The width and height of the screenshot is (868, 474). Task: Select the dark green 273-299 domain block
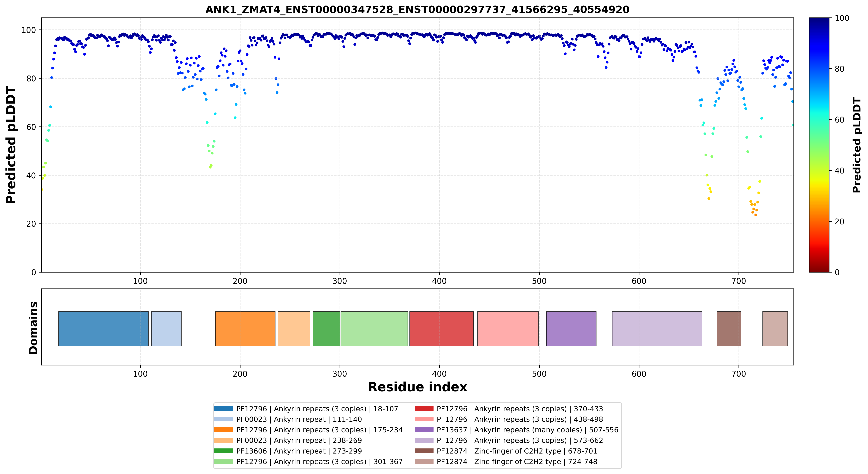pos(326,329)
